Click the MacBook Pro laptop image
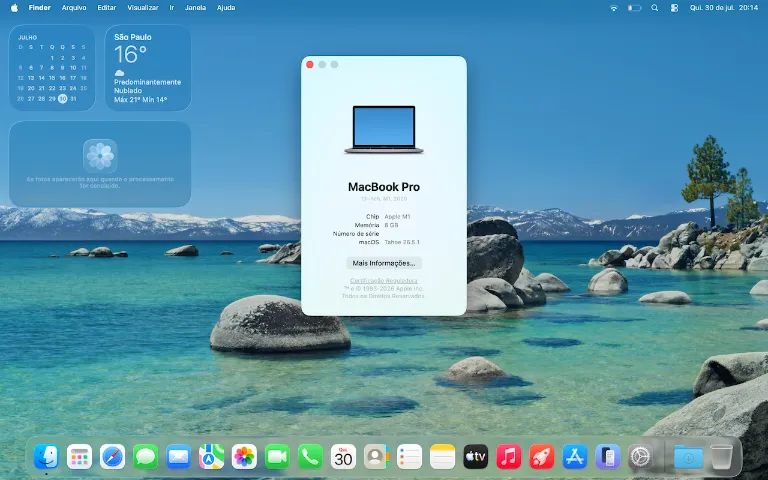The width and height of the screenshot is (768, 480). (384, 129)
